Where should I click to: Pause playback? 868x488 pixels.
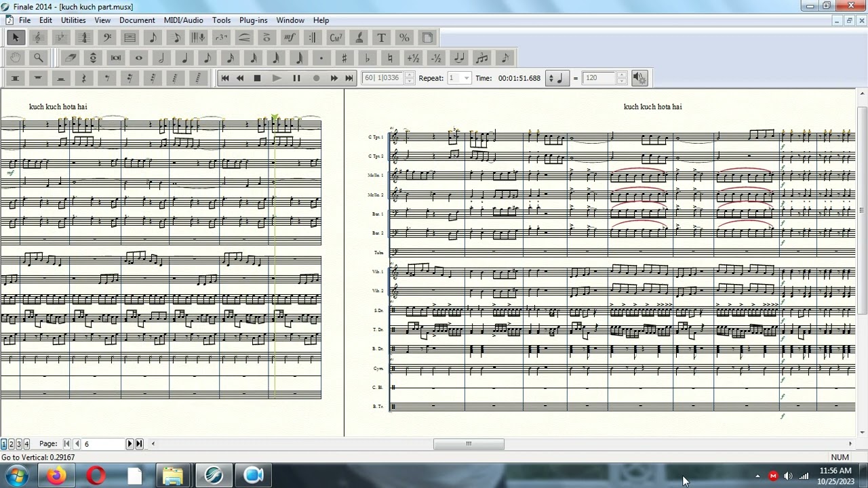[296, 78]
